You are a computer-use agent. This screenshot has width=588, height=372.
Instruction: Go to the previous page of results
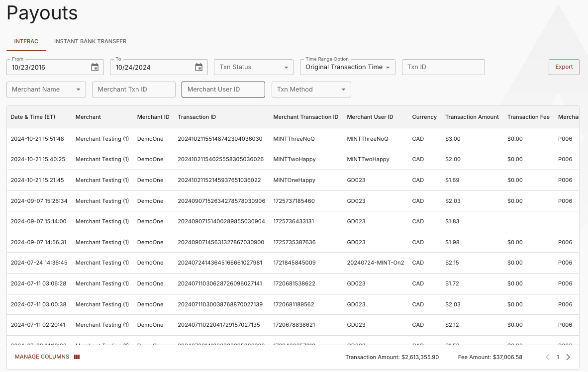tap(547, 357)
